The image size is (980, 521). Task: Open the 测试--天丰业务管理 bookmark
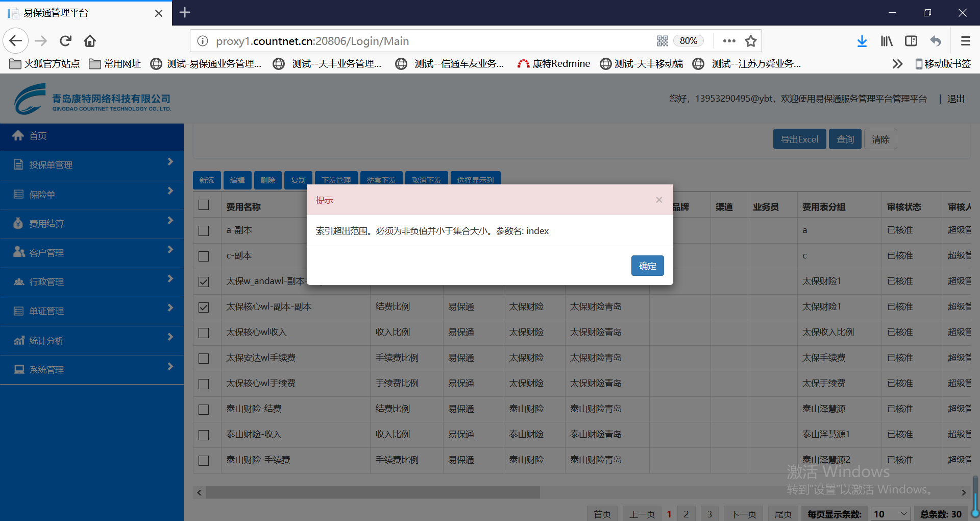tap(336, 64)
